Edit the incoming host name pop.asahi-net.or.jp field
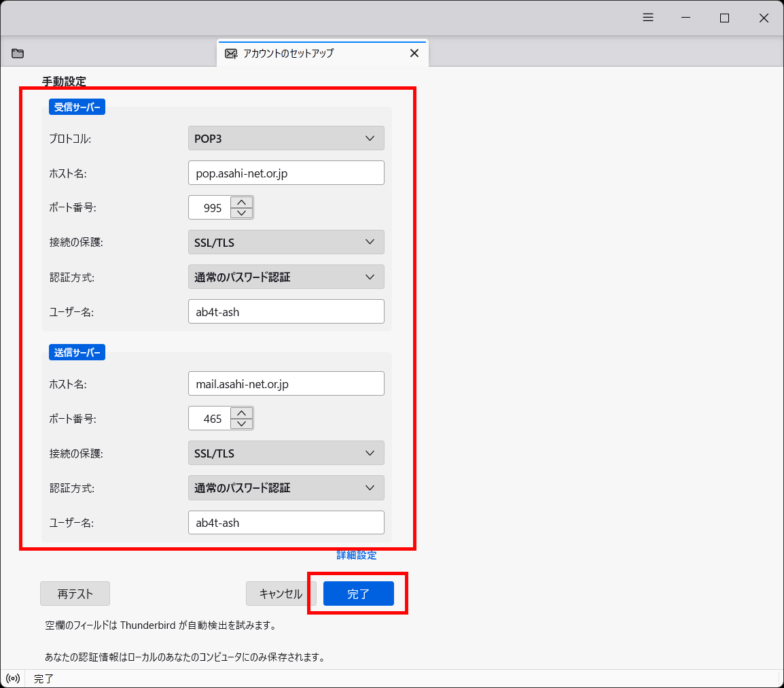This screenshot has height=688, width=784. [286, 173]
